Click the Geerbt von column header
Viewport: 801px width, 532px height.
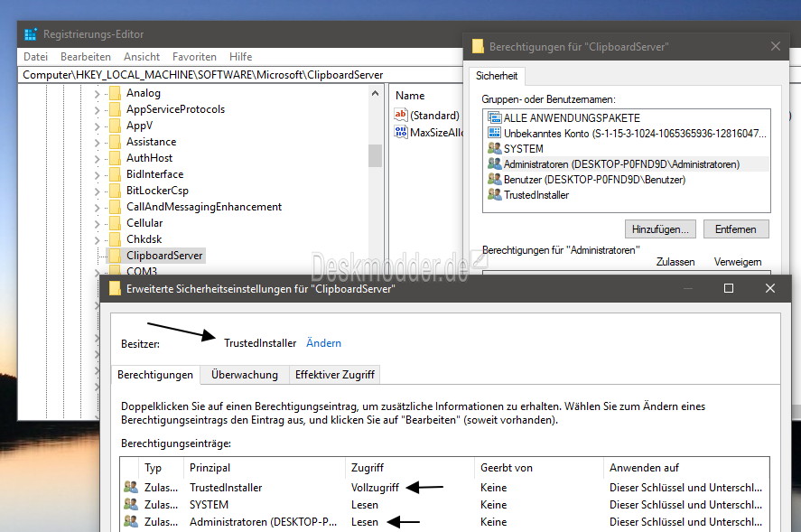pyautogui.click(x=539, y=468)
